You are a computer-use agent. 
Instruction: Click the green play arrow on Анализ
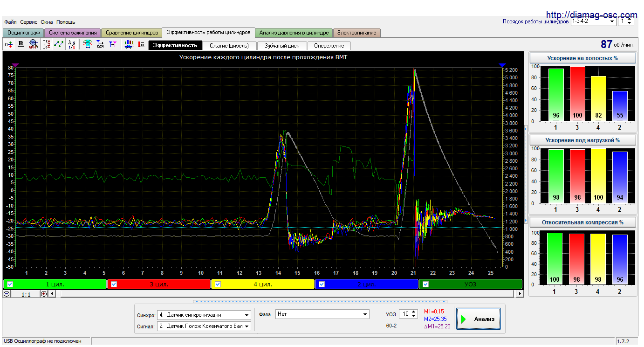(464, 319)
